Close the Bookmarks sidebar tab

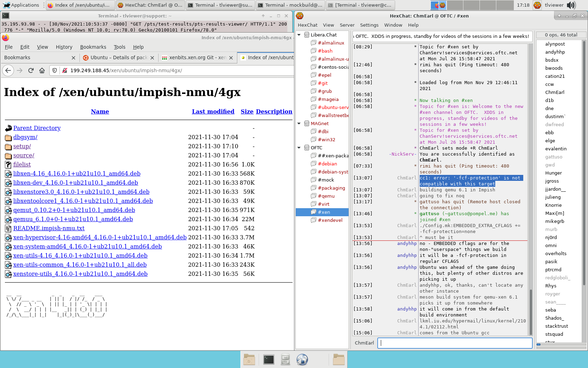point(73,58)
